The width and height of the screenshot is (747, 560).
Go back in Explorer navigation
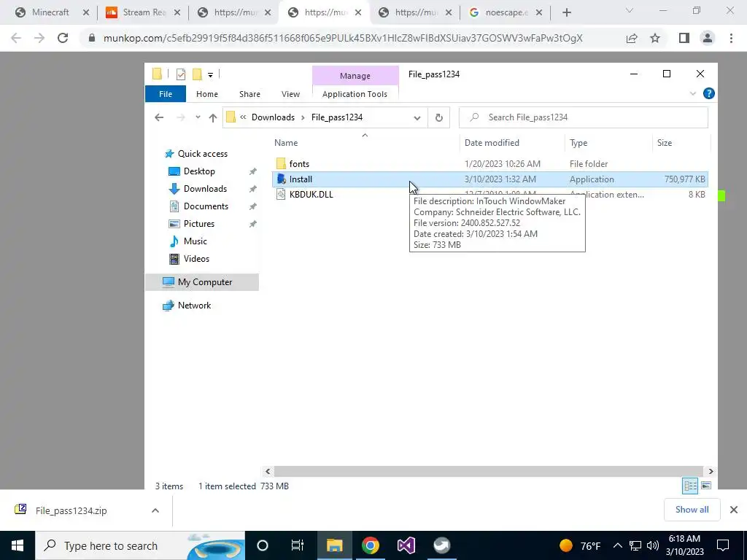pos(159,117)
